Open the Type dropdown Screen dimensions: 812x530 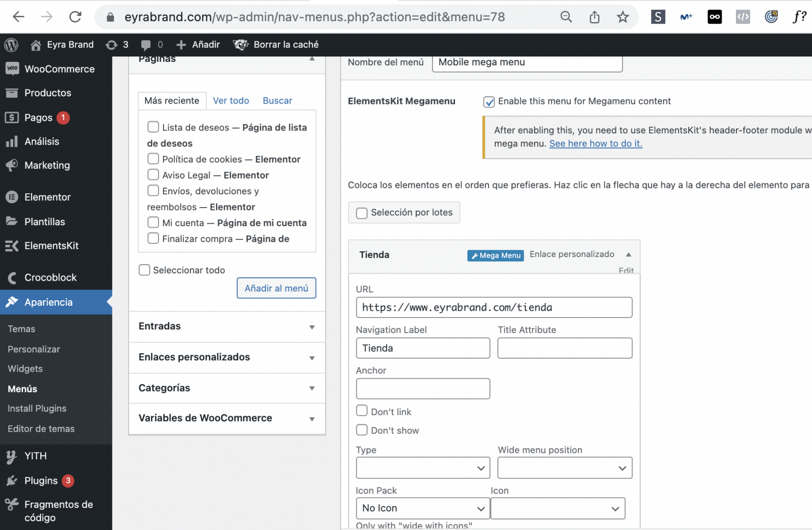click(x=423, y=468)
